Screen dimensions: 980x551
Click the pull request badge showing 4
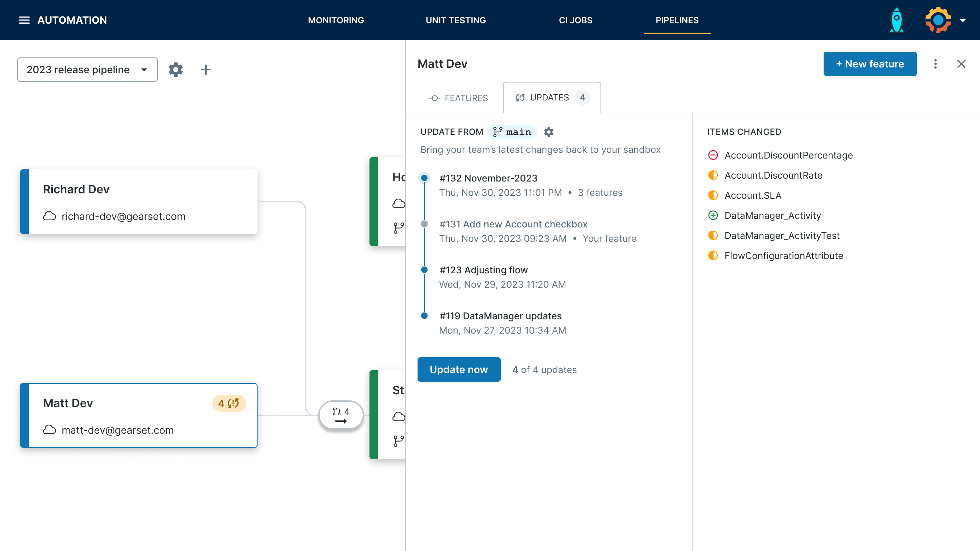(x=340, y=415)
